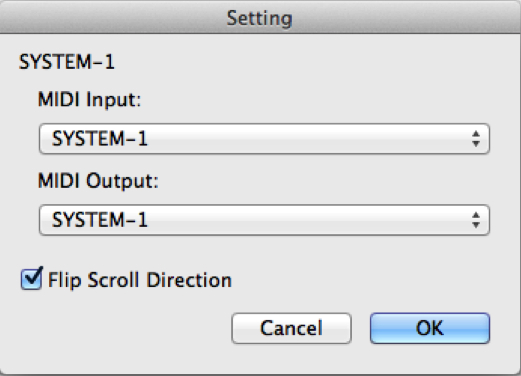
Task: Click the word Setting in the title
Action: point(260,18)
